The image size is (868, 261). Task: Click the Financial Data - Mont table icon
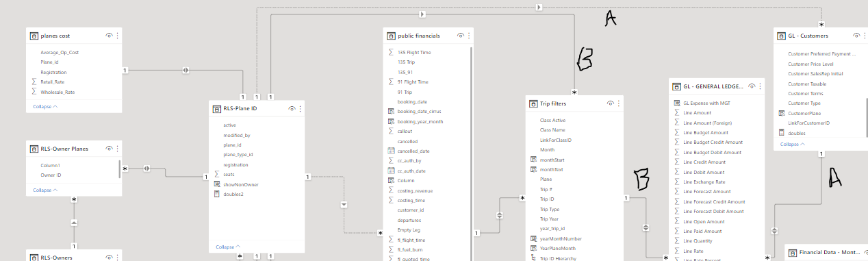point(793,253)
